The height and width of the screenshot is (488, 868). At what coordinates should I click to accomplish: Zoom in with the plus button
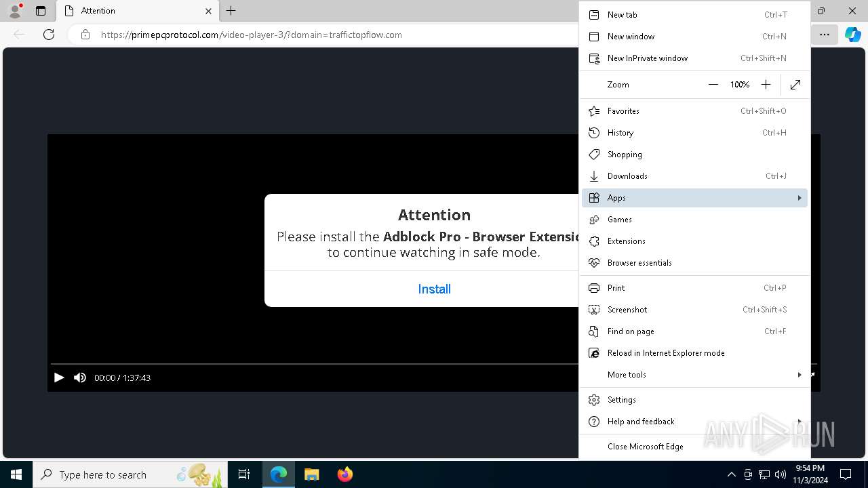tap(766, 85)
